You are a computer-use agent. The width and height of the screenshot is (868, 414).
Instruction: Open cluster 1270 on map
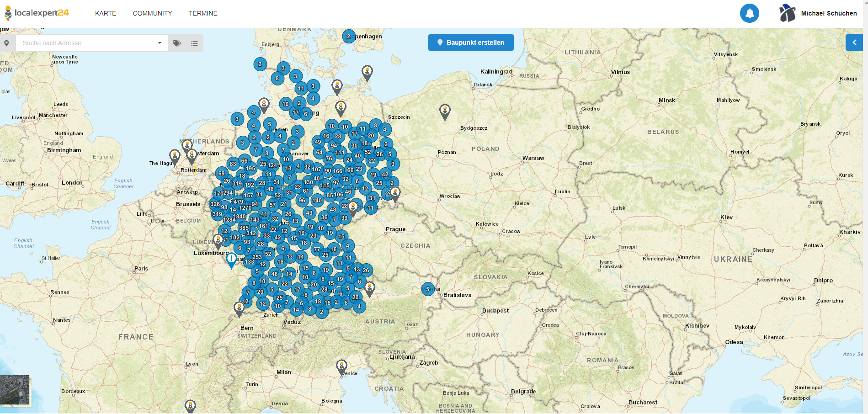point(245,208)
